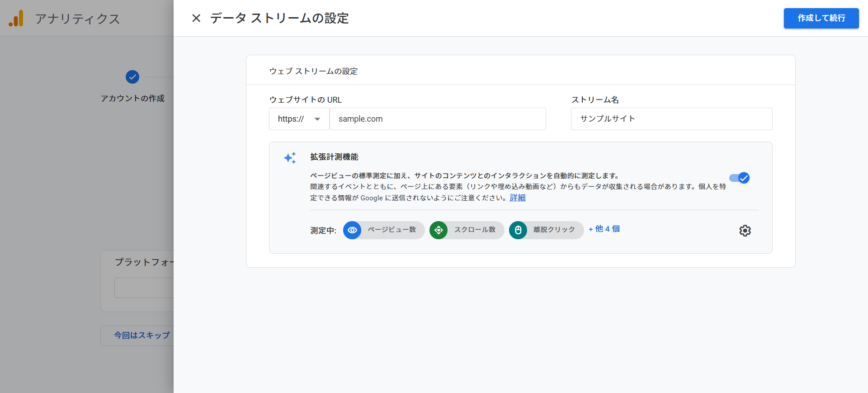Click the sparkle icon beside 拡張計測機能
868x393 pixels.
[x=290, y=157]
